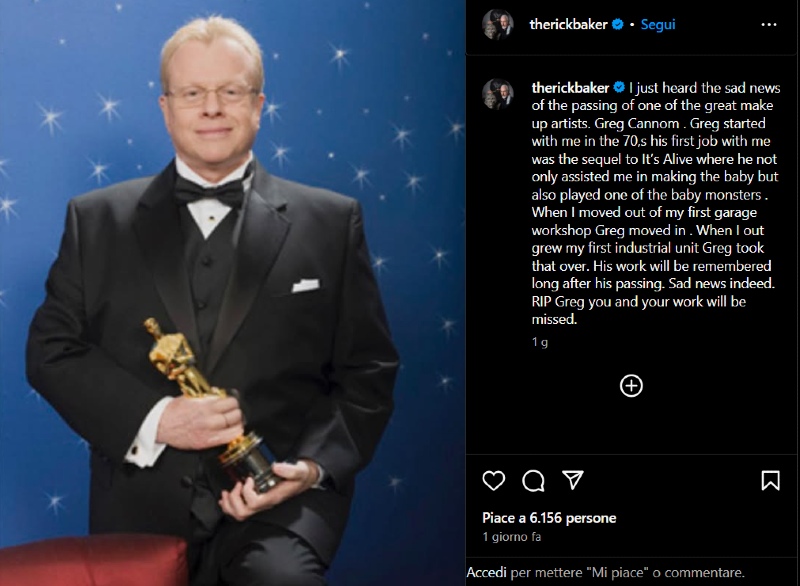Click the photo of man holding Oscar
The image size is (800, 586).
pos(233,293)
